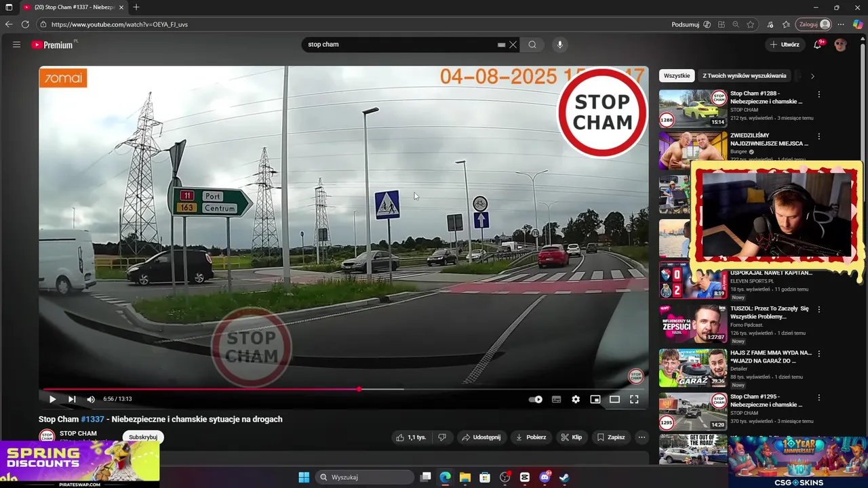
Task: Dislike the video
Action: [442, 437]
